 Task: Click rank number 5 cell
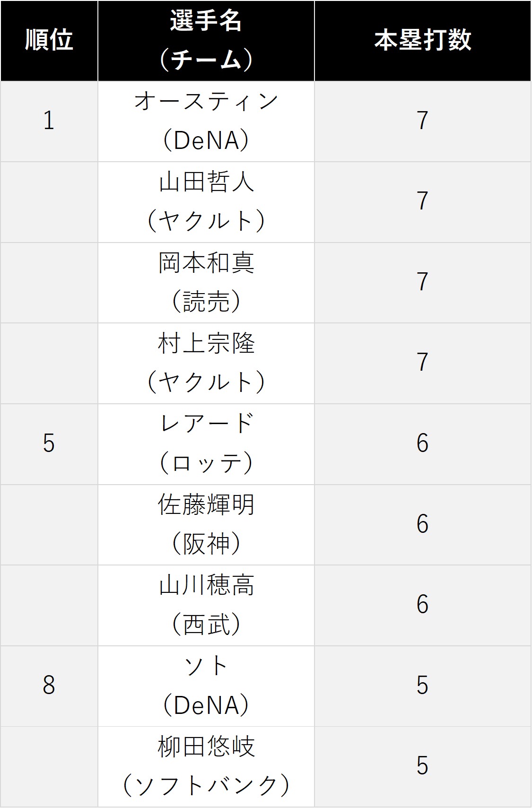pos(49,444)
